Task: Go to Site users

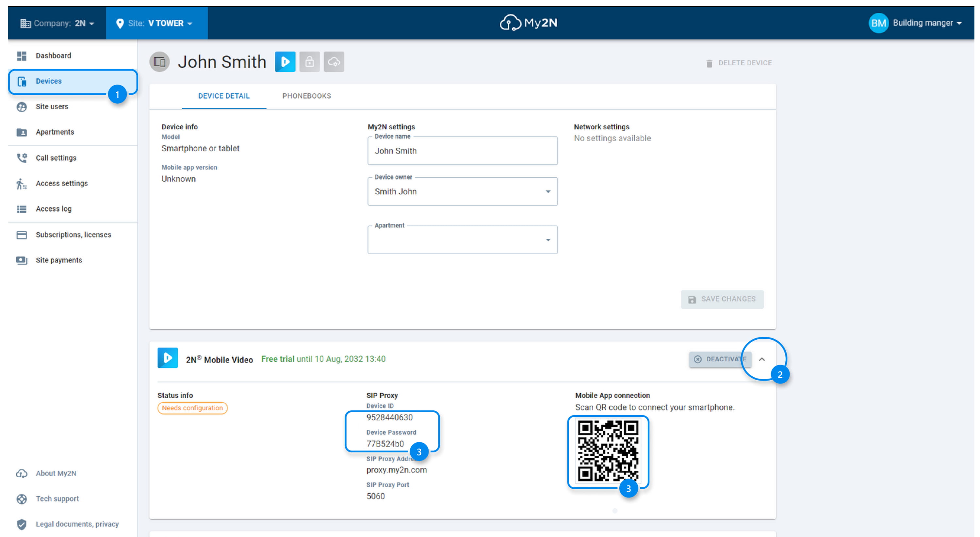Action: [72, 106]
